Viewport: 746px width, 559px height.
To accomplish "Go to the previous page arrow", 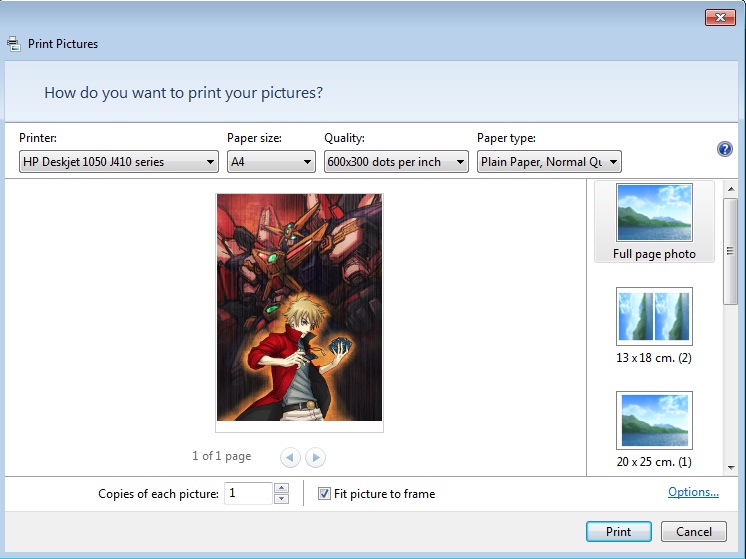I will [x=290, y=458].
